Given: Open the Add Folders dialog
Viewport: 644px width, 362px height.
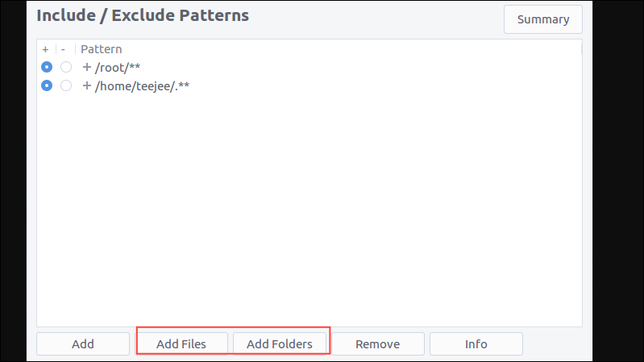Looking at the screenshot, I should pyautogui.click(x=279, y=344).
